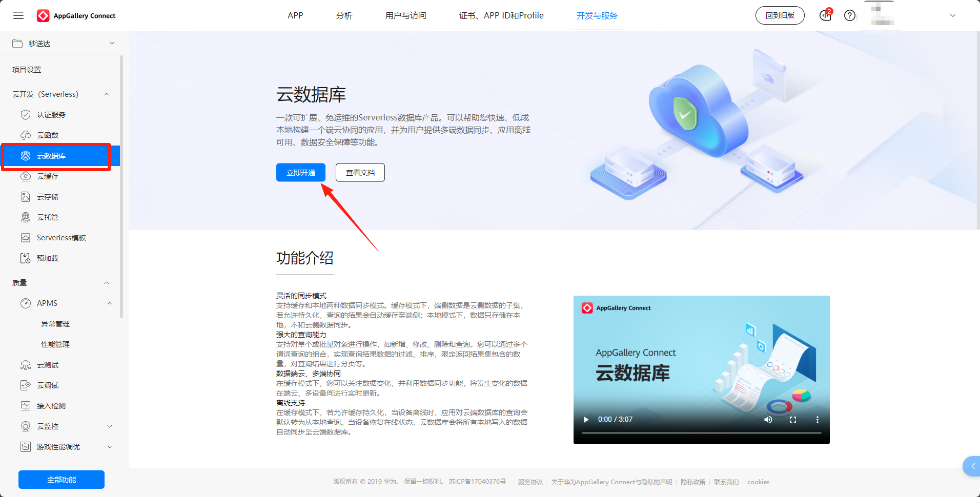Collapse the APMS submenu chevron
Image resolution: width=980 pixels, height=497 pixels.
110,303
